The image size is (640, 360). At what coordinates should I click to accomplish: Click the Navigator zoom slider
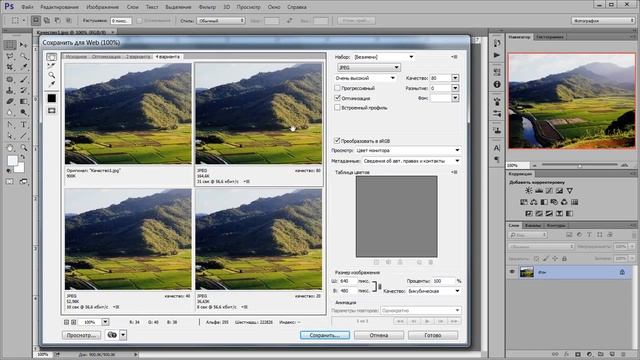[x=579, y=165]
